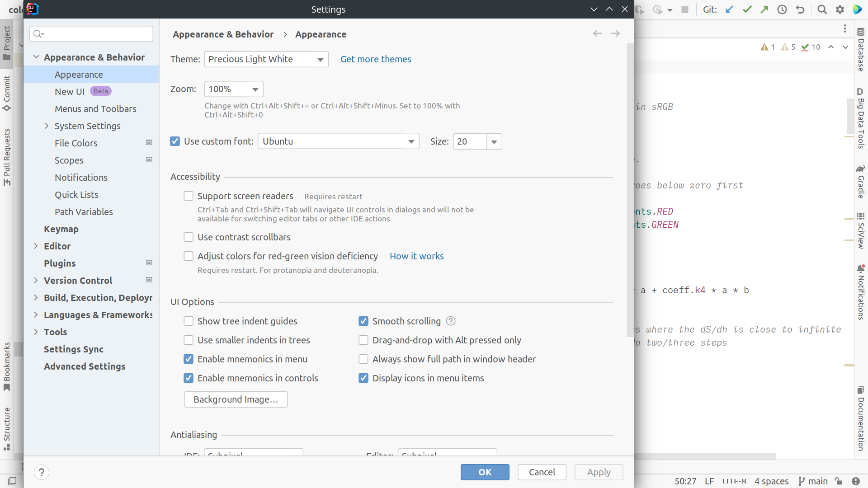Select Menus and Toolbars settings page
The image size is (868, 488).
(95, 109)
